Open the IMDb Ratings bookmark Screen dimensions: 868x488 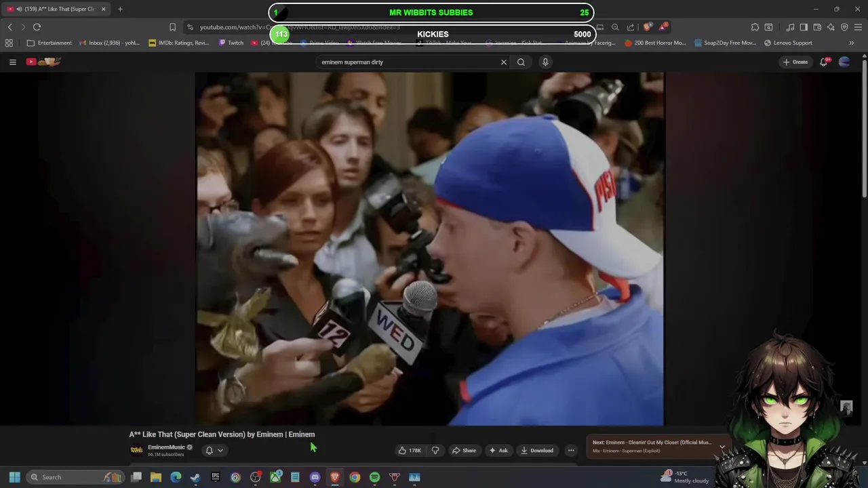point(179,43)
